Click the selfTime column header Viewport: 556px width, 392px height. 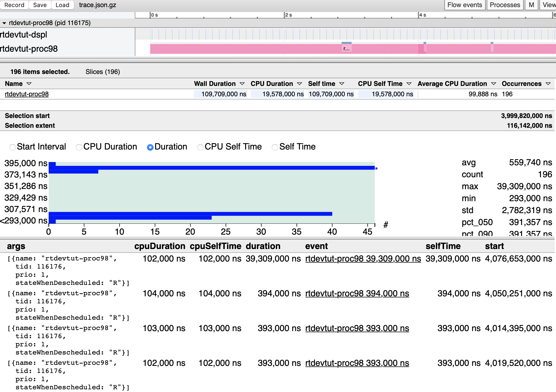pos(443,246)
